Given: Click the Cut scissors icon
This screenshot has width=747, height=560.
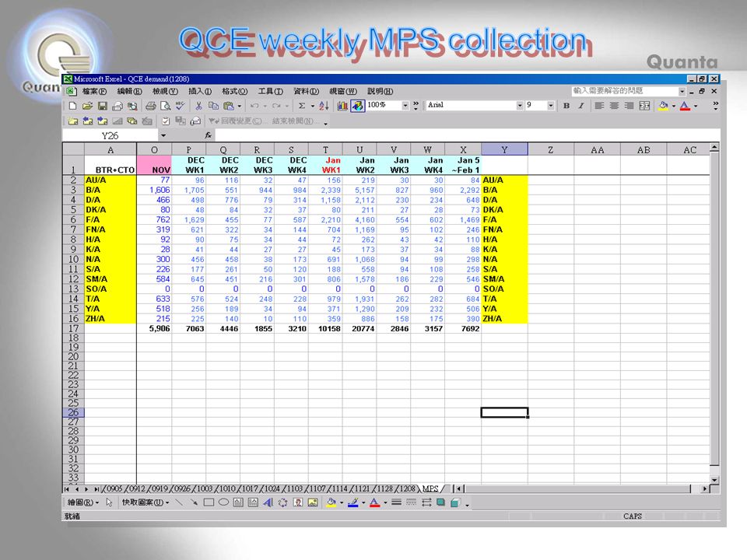Looking at the screenshot, I should pos(198,106).
